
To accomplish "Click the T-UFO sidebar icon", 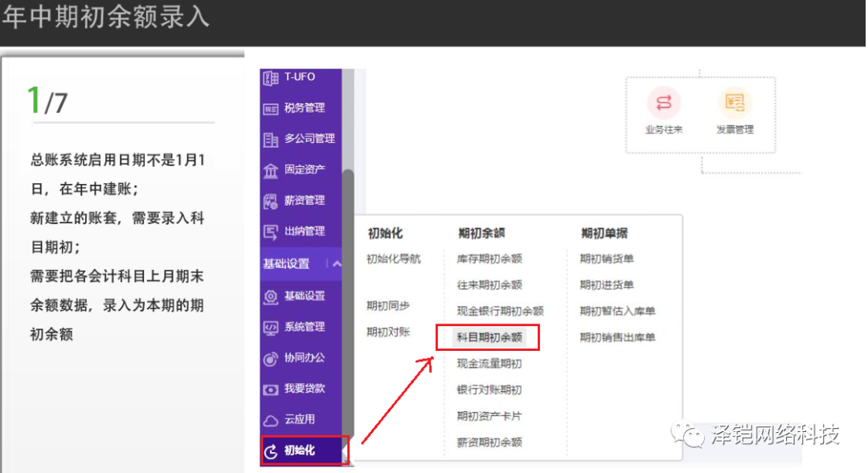I will tap(271, 78).
